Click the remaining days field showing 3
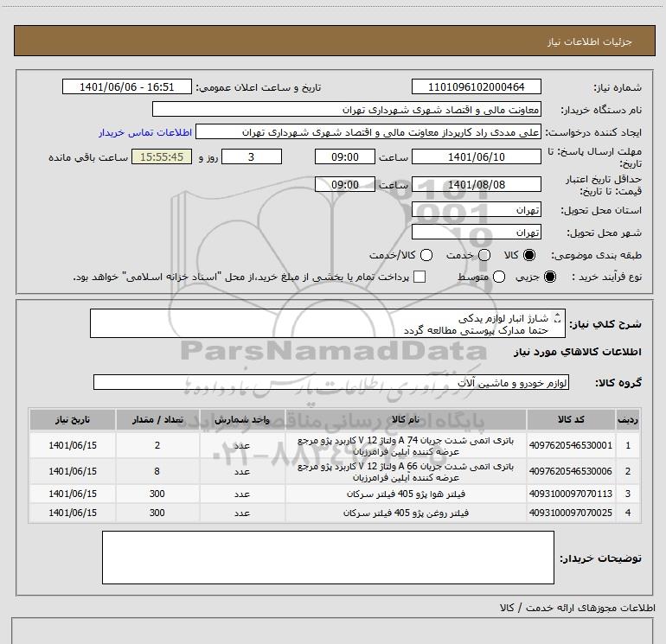 pos(252,156)
